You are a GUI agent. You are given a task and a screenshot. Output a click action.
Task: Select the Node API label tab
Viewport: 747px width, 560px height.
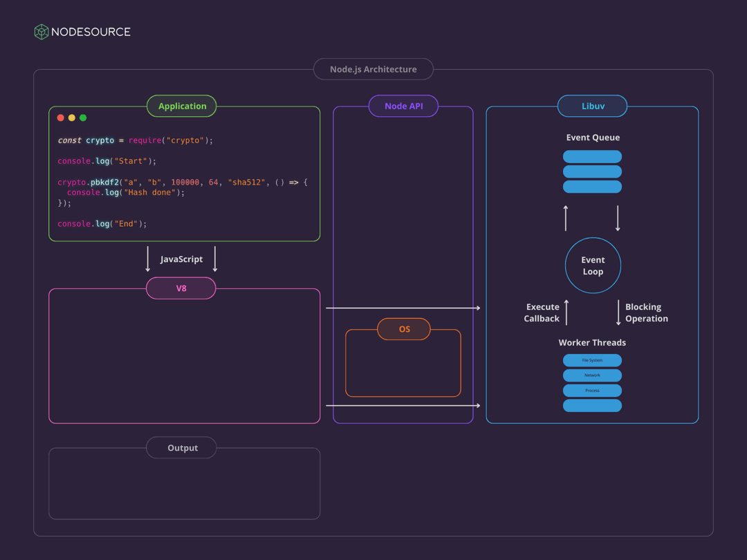coord(403,106)
